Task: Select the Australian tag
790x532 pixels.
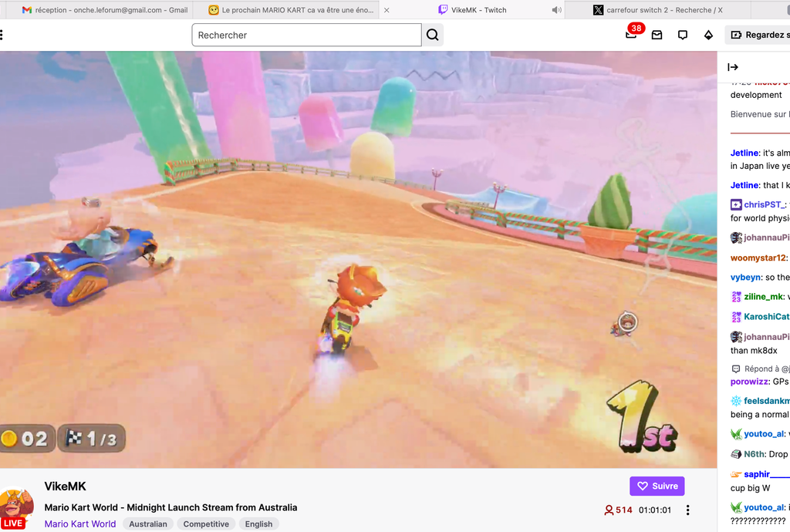Action: click(148, 524)
